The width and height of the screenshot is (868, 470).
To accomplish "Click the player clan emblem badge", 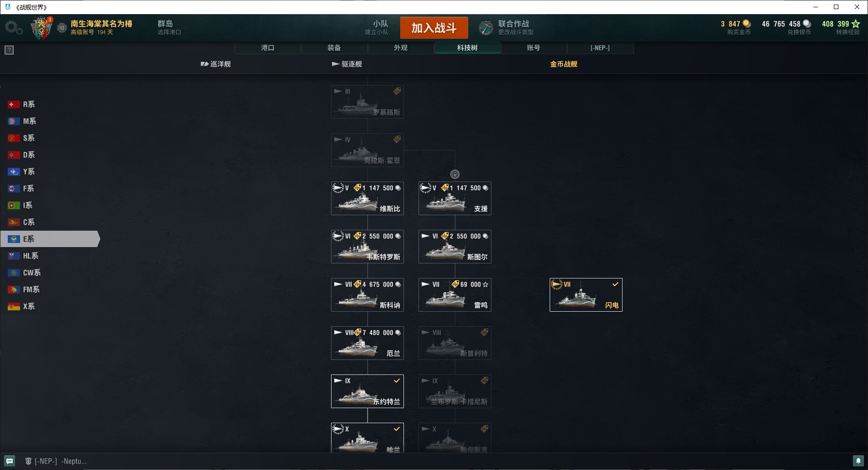I will tap(41, 28).
